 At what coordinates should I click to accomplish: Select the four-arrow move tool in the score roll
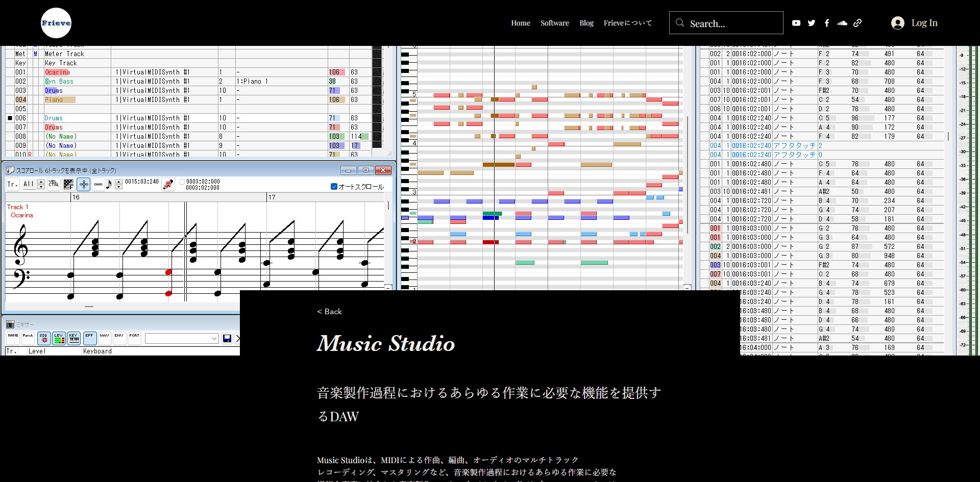[x=84, y=184]
